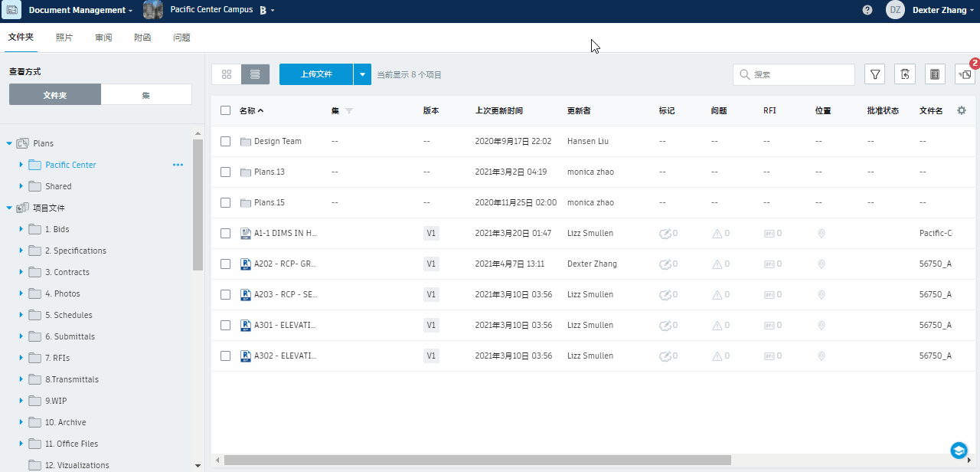Open the upload file dropdown arrow
980x472 pixels.
click(363, 74)
